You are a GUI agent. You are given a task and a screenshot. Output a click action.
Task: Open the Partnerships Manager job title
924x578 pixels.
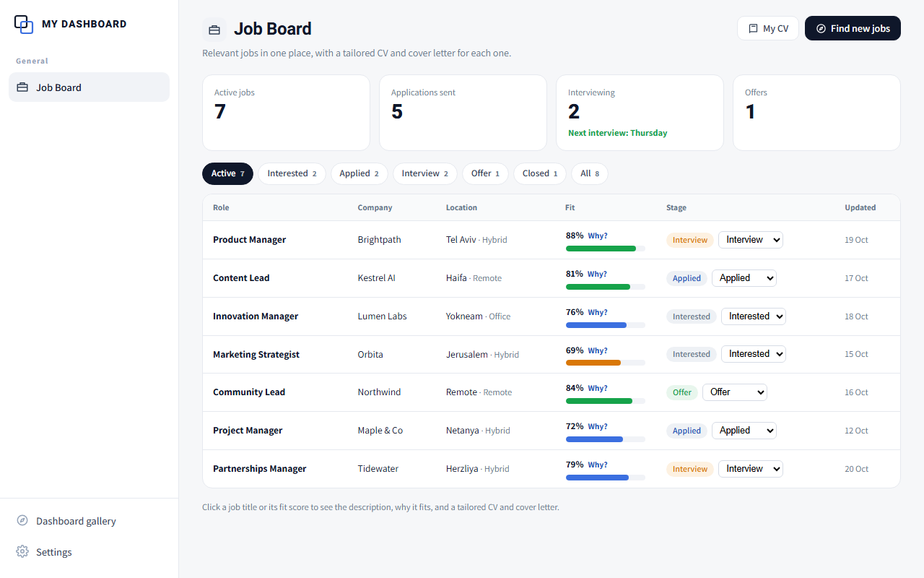260,469
